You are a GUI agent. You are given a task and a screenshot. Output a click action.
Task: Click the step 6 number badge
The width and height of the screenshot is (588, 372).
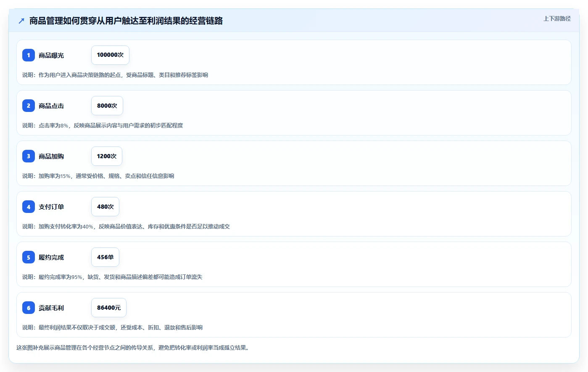click(x=29, y=308)
